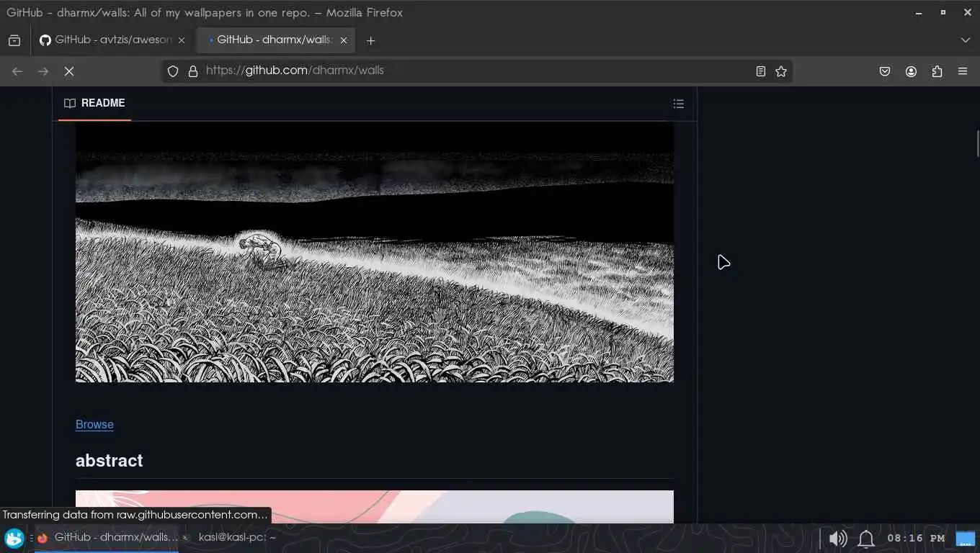Go back one page
Image resolution: width=980 pixels, height=553 pixels.
(x=17, y=71)
